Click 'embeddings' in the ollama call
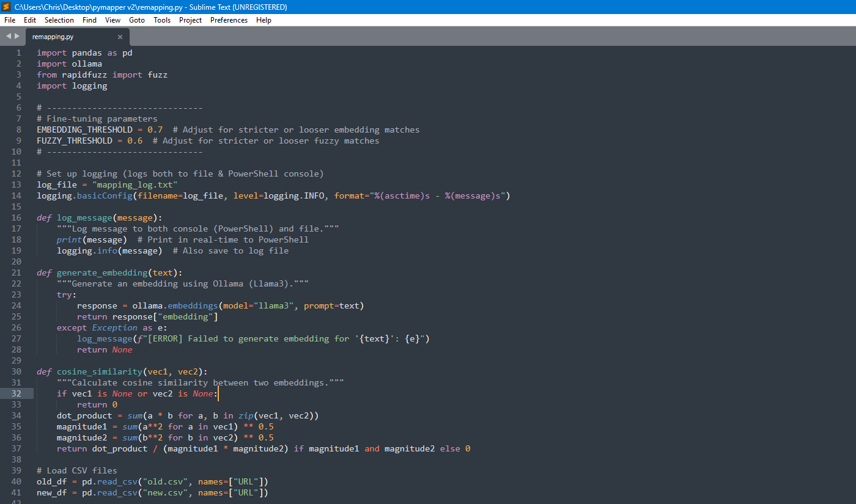This screenshot has width=856, height=504. pos(193,305)
